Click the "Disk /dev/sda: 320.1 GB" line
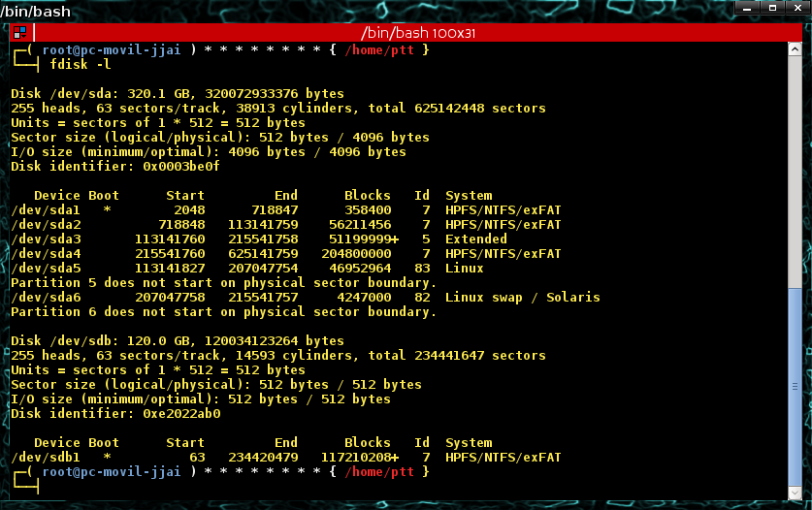Screen dimensions: 812x510 click(177, 93)
